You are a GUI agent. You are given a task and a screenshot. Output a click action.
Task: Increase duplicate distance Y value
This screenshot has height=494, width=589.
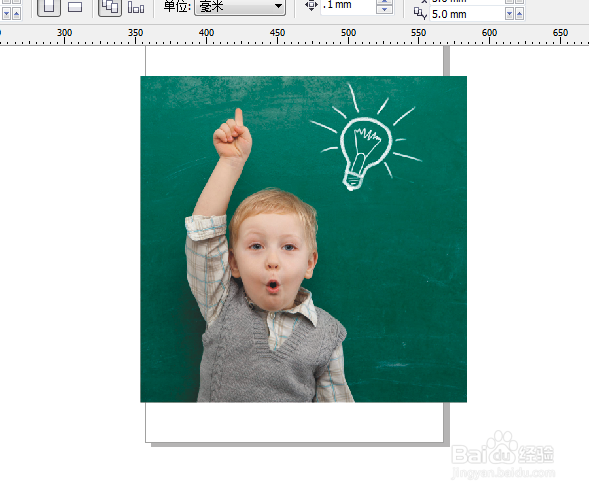tap(519, 14)
